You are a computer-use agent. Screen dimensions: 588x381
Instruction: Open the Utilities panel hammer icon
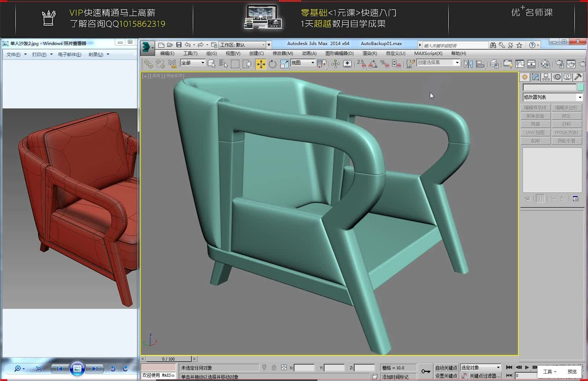point(578,77)
